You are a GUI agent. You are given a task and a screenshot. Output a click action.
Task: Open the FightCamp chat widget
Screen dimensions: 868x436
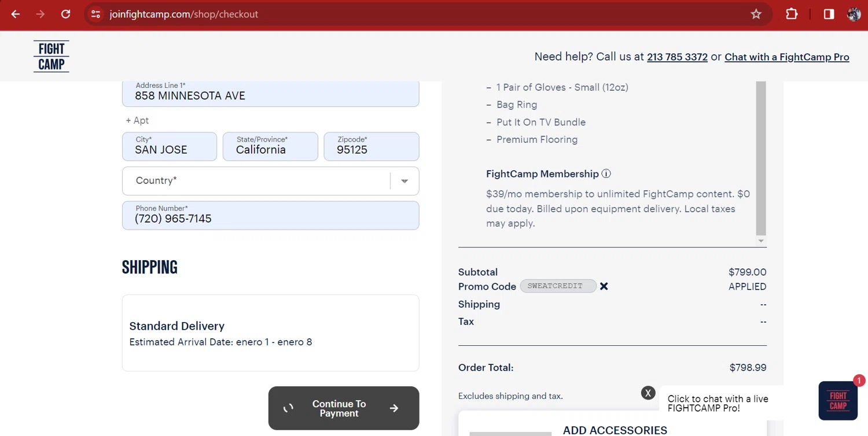[x=838, y=400]
